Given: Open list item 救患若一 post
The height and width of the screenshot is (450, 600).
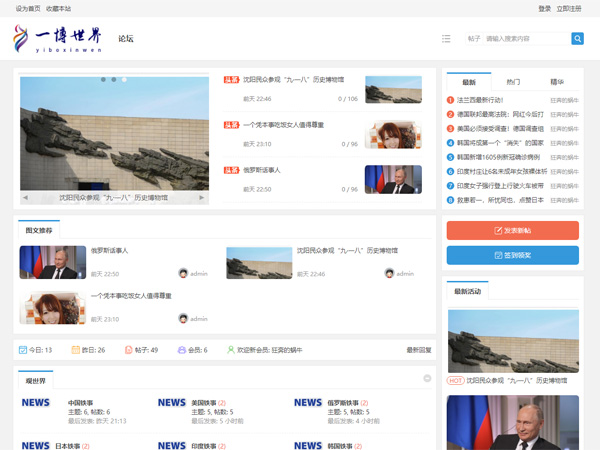Looking at the screenshot, I should click(x=500, y=200).
